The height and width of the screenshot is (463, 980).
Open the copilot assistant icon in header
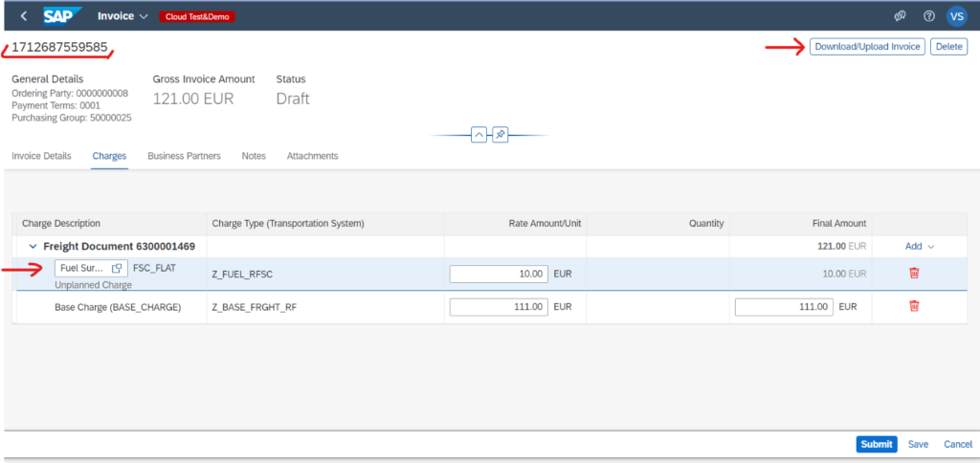900,16
